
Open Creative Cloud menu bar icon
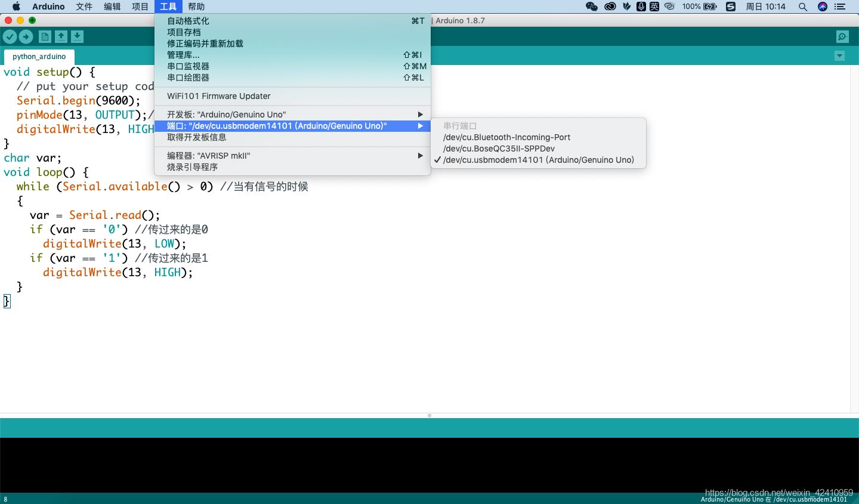click(610, 7)
